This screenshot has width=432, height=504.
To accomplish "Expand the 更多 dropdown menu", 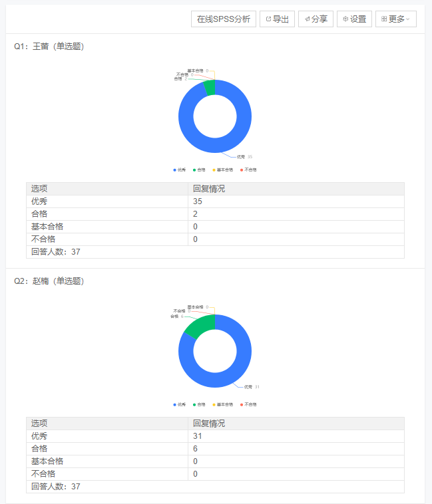I will (x=395, y=19).
